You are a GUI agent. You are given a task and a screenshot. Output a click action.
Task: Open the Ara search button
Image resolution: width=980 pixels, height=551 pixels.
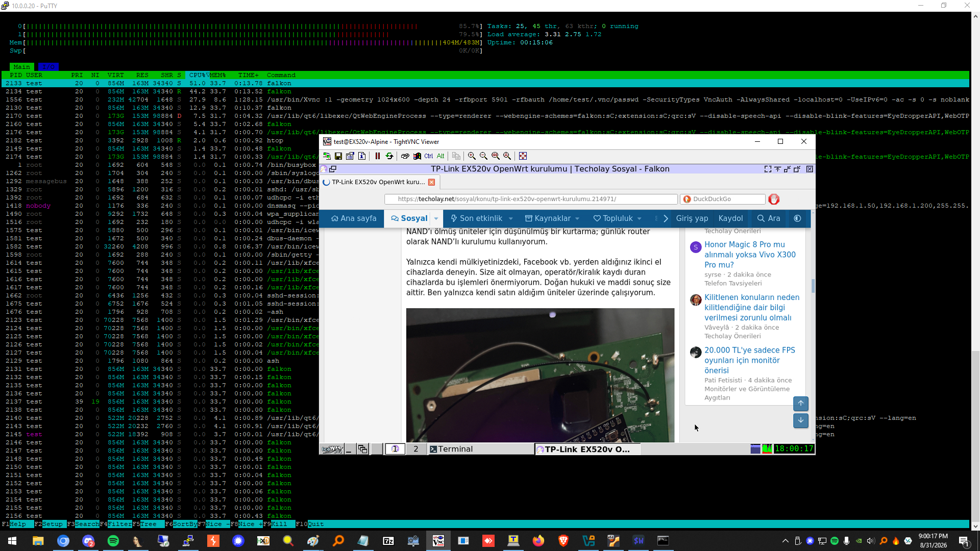[768, 218]
